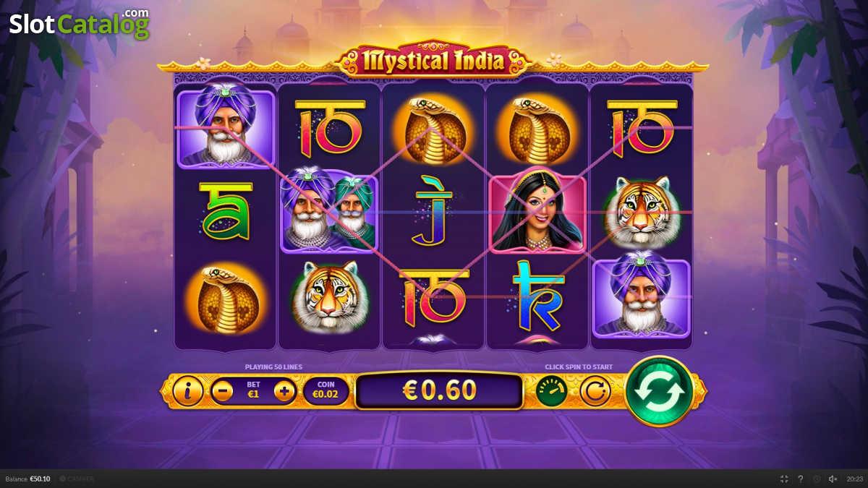Click the woman symbol on reel four
Viewport: 868px width, 488px height.
[x=537, y=211]
